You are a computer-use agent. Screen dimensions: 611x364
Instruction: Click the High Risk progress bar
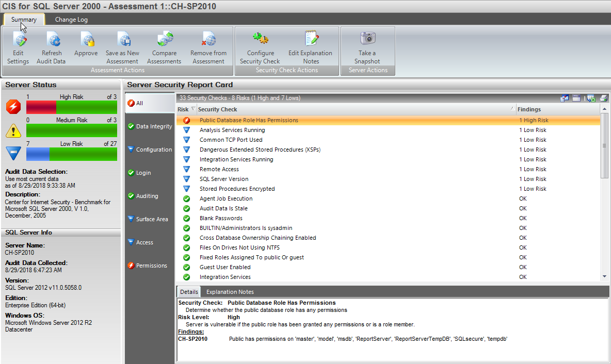pyautogui.click(x=72, y=107)
